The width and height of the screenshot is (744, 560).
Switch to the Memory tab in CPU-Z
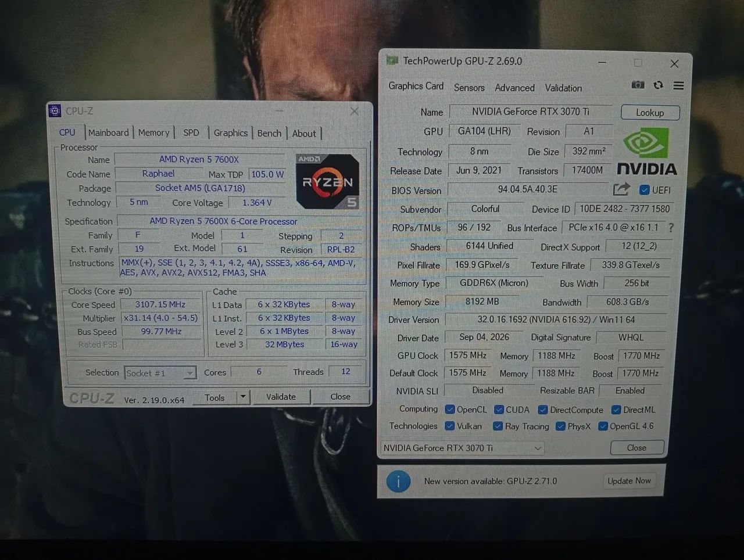153,132
